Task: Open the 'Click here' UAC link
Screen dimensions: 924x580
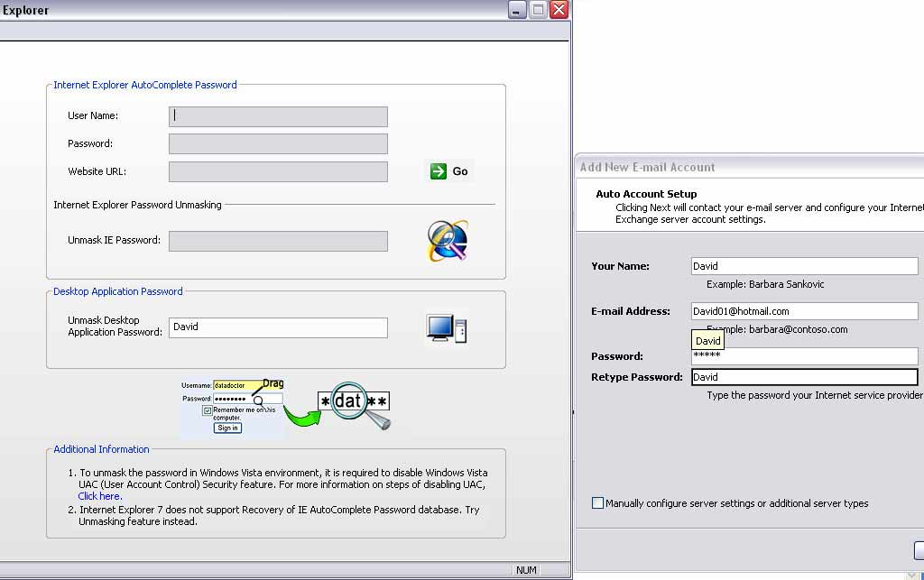Action: [99, 496]
